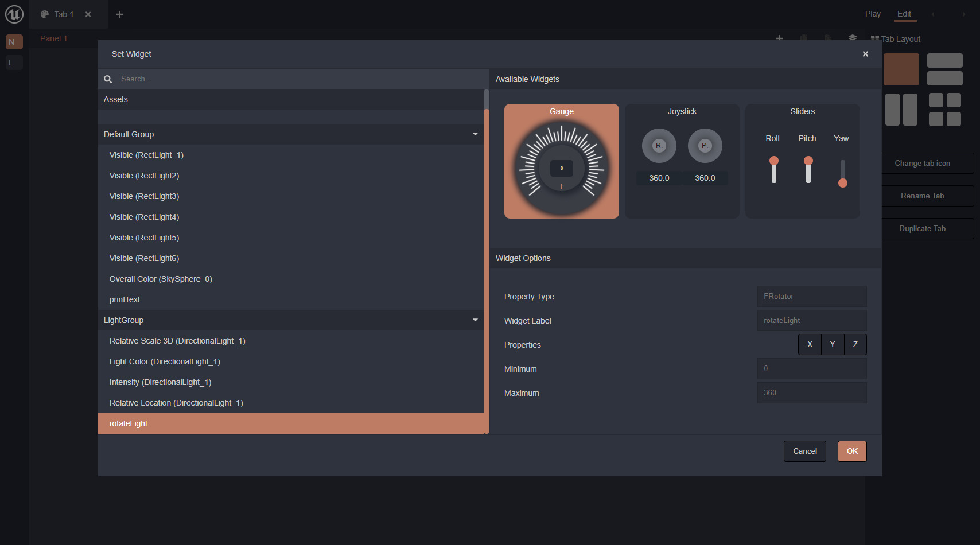The height and width of the screenshot is (545, 980).
Task: Switch to Play mode
Action: coord(873,14)
